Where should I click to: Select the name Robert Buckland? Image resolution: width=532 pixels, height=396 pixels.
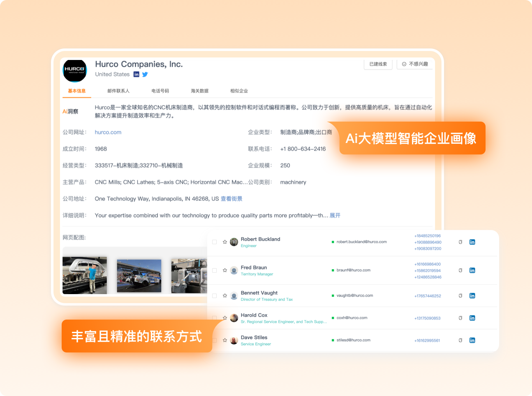pyautogui.click(x=260, y=239)
